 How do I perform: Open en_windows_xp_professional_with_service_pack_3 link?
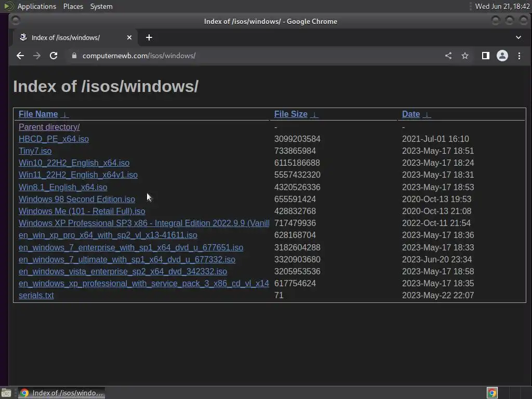144,283
